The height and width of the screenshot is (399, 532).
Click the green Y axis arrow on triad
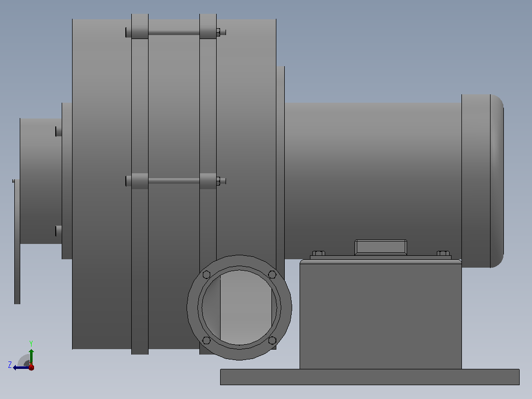pos(31,356)
